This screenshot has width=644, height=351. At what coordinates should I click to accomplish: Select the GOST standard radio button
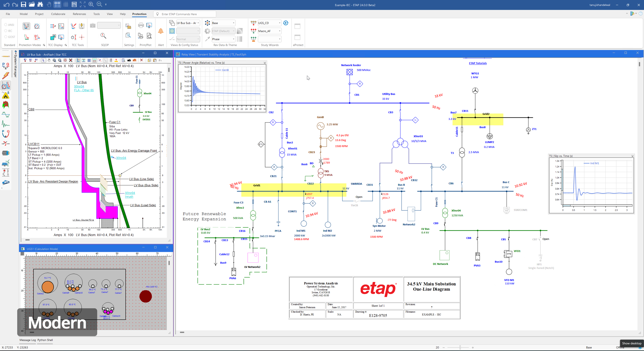[6, 37]
